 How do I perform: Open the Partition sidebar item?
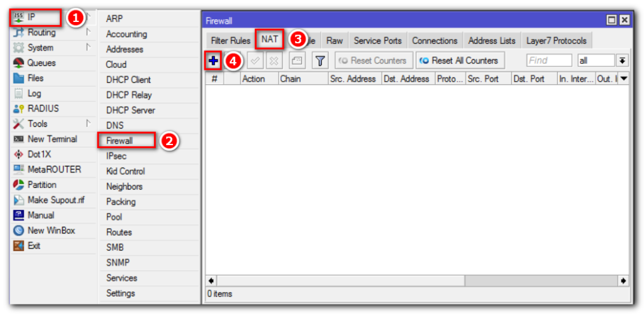pos(42,185)
